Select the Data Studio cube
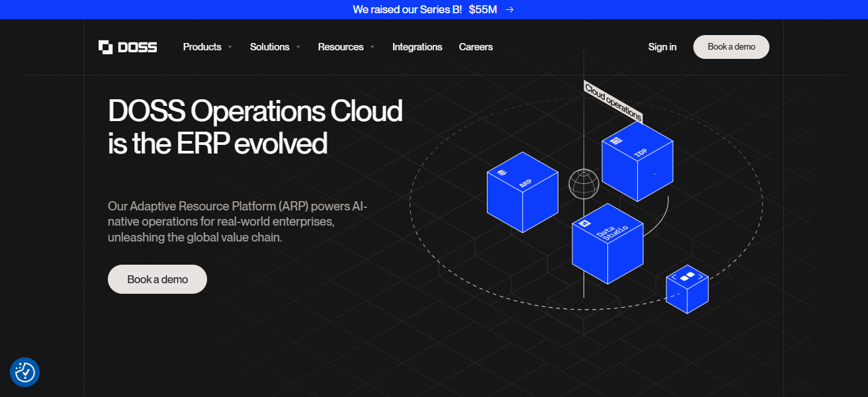This screenshot has width=868, height=397. point(608,243)
